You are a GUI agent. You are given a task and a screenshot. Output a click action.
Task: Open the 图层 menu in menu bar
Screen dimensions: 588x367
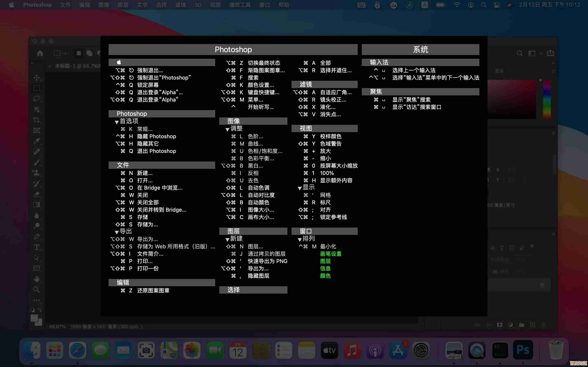123,5
